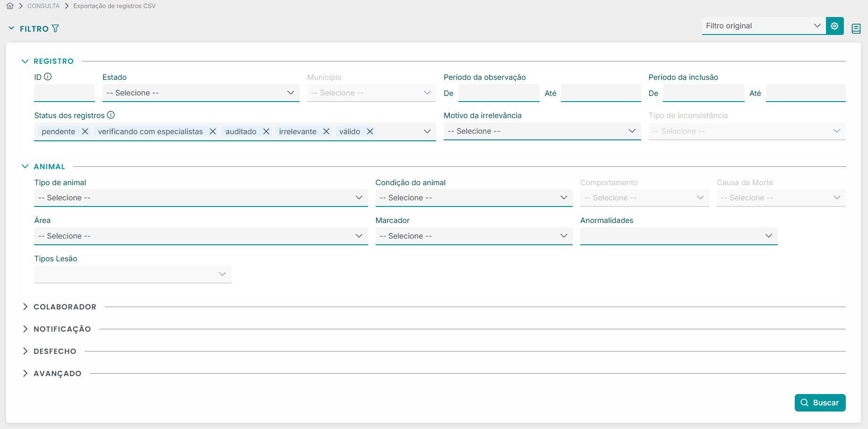Remove the 'auditado' status tag
Viewport: 868px width, 429px height.
(266, 131)
